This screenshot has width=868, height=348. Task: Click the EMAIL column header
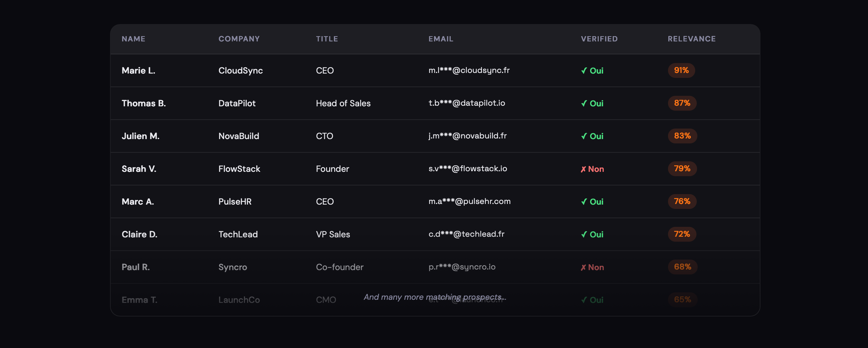click(441, 39)
